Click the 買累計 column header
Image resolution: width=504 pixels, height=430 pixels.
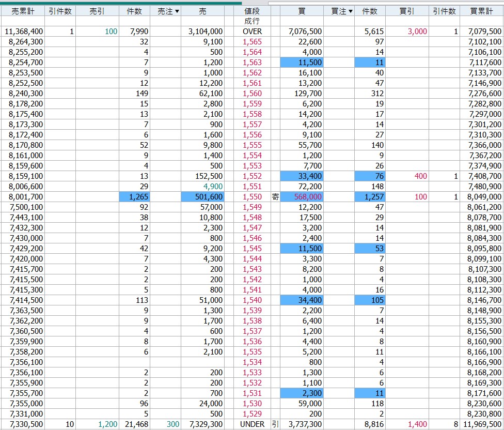pyautogui.click(x=481, y=11)
